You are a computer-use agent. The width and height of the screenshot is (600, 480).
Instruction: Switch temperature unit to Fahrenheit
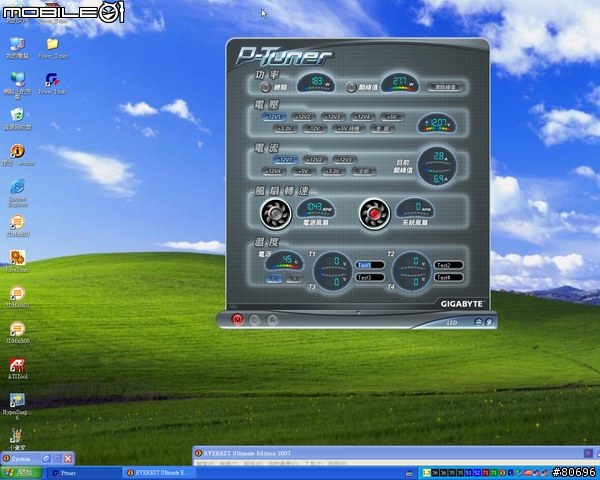click(294, 278)
